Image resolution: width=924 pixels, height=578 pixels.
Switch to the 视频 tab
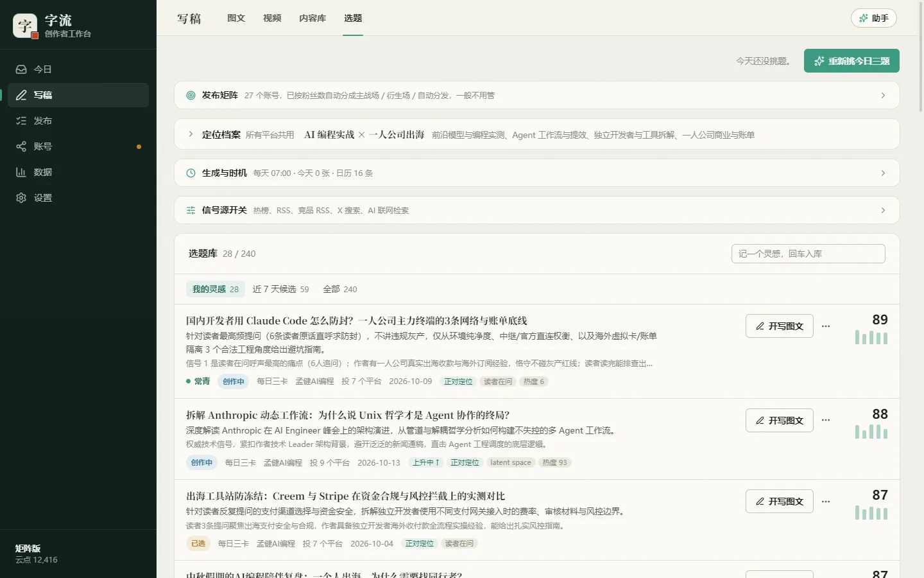coord(272,18)
